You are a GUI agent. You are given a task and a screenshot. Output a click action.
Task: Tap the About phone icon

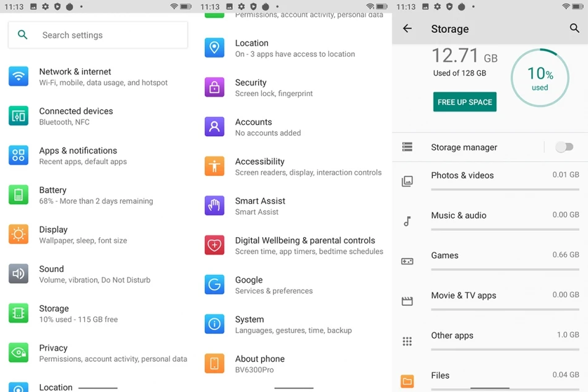215,364
